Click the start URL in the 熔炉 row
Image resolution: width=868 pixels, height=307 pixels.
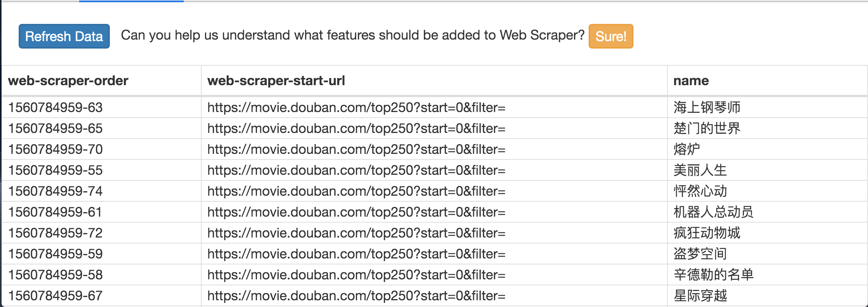pos(356,149)
